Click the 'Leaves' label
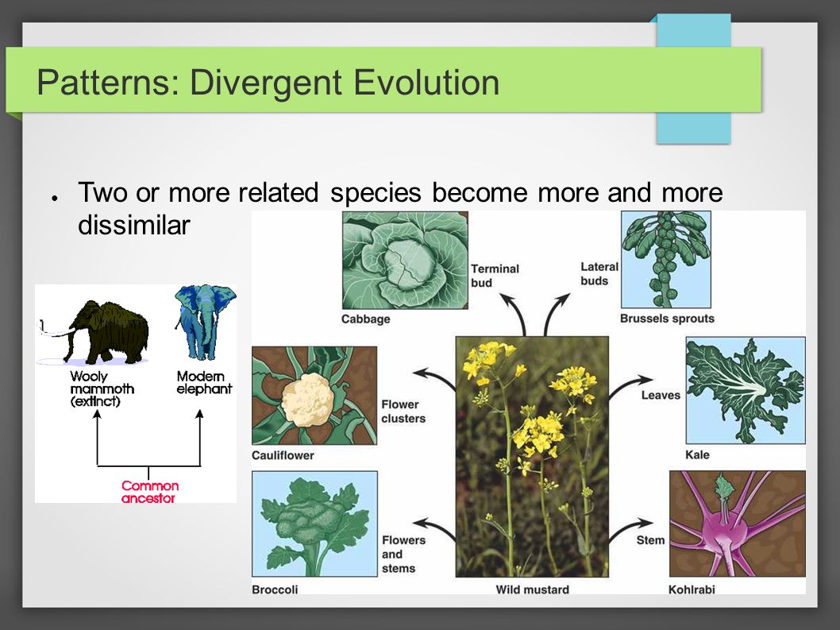This screenshot has width=840, height=630. [x=661, y=395]
